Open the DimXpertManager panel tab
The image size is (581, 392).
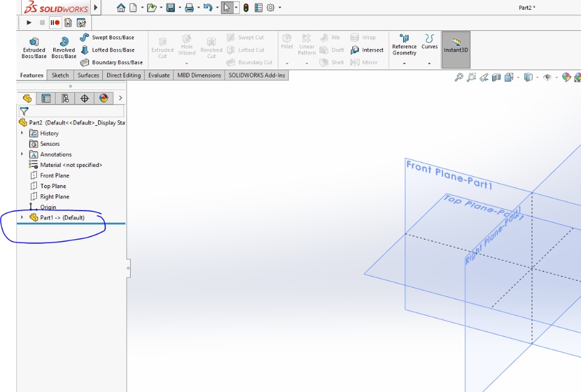pyautogui.click(x=85, y=98)
